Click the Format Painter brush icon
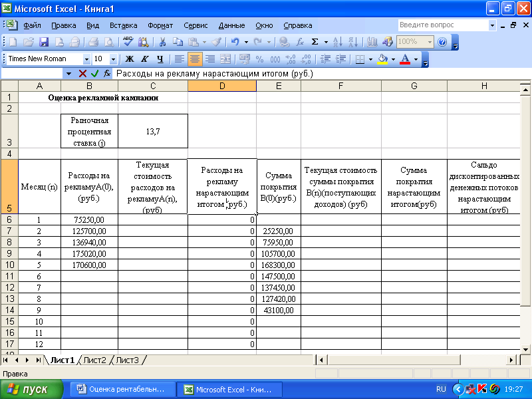This screenshot has width=532, height=399. coord(217,42)
